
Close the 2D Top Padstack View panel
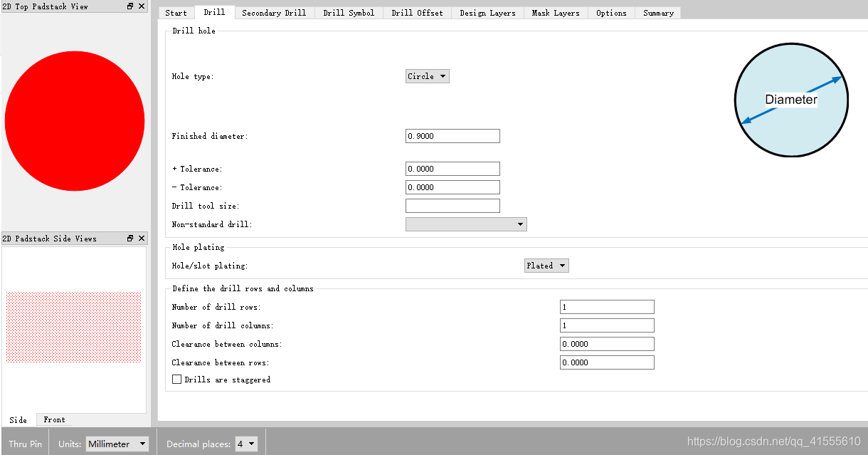(x=142, y=6)
